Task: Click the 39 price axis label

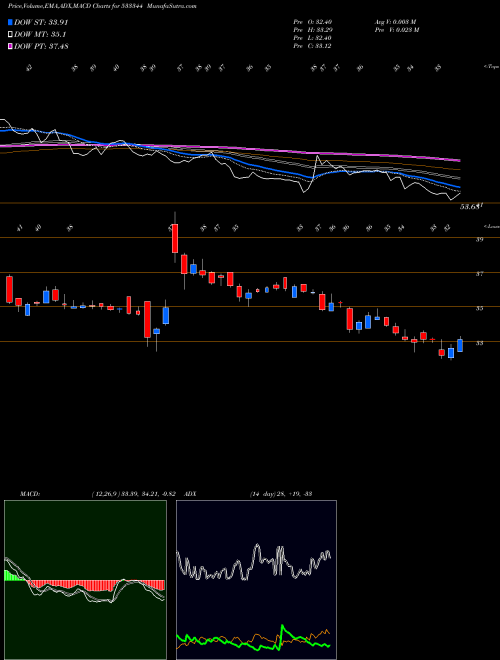Action: (x=480, y=239)
